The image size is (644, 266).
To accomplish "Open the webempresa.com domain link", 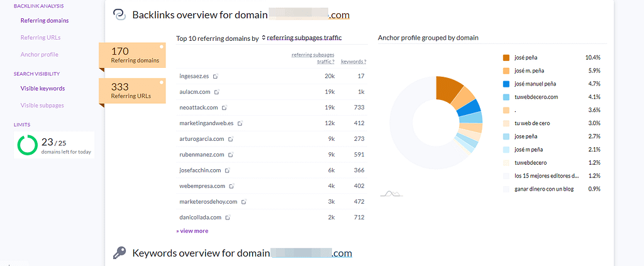I will 203,186.
